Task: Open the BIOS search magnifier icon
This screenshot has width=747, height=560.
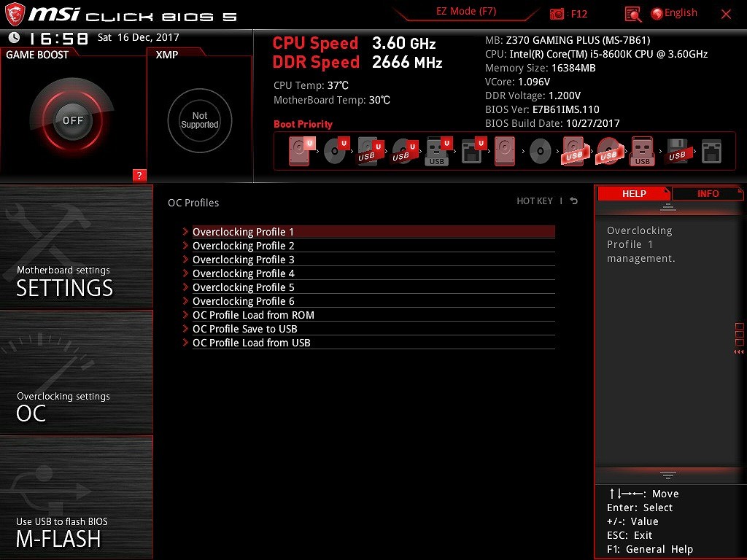Action: (632, 15)
